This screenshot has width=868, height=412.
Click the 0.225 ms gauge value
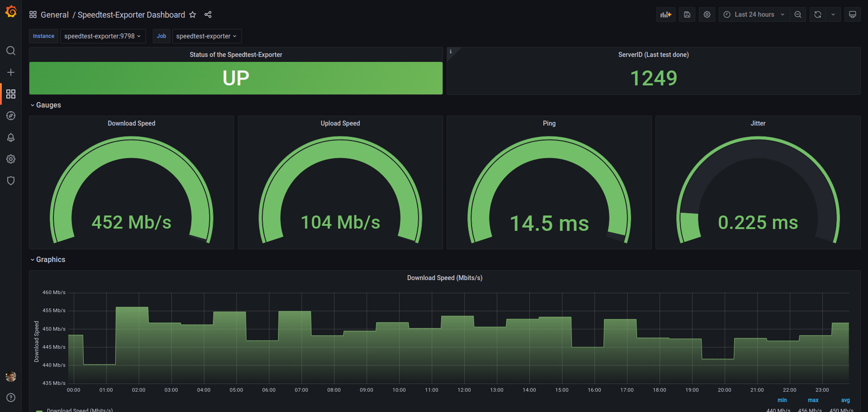tap(758, 222)
